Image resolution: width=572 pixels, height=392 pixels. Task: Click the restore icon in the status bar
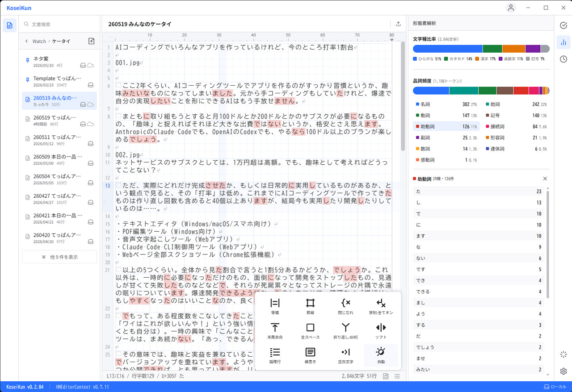[386, 376]
